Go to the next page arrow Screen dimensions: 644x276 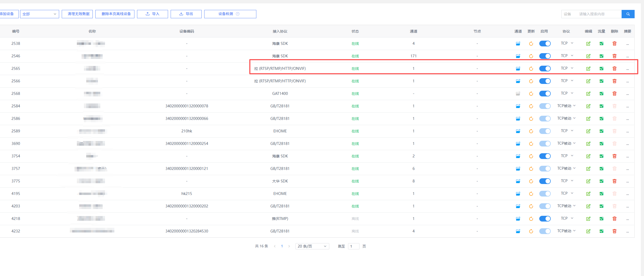coord(289,246)
